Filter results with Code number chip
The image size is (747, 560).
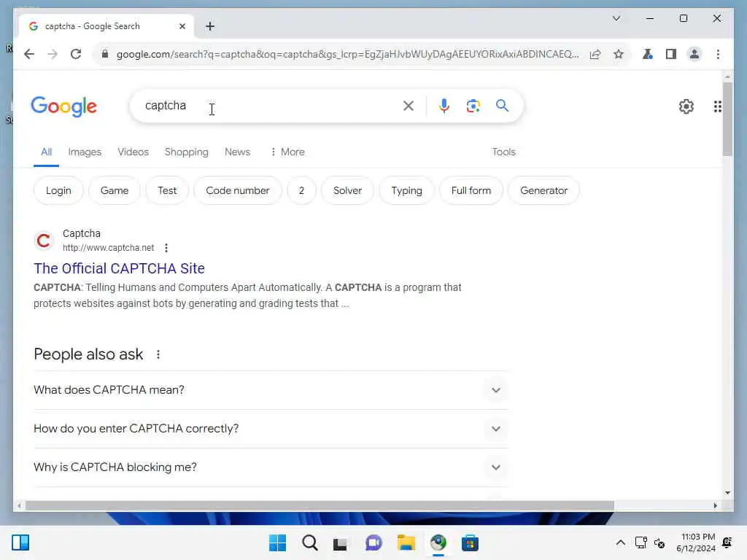(238, 190)
